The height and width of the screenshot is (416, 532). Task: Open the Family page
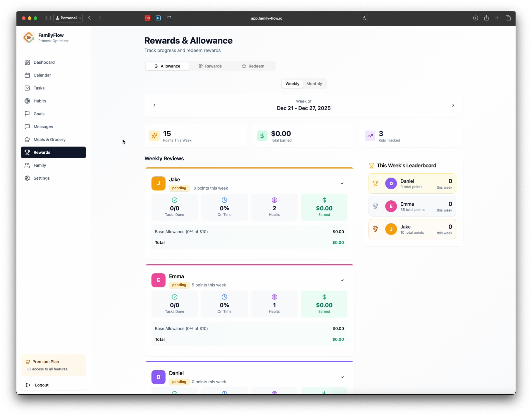tap(53, 165)
